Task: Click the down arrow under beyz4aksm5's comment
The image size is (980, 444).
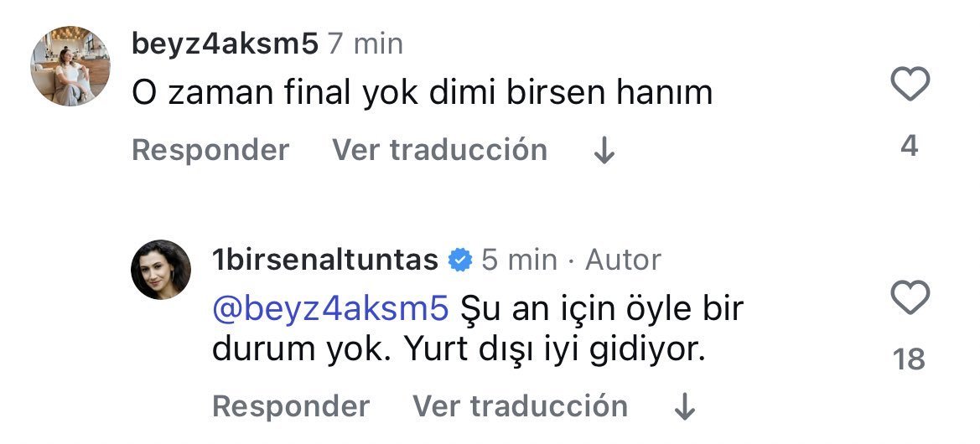Action: click(604, 151)
